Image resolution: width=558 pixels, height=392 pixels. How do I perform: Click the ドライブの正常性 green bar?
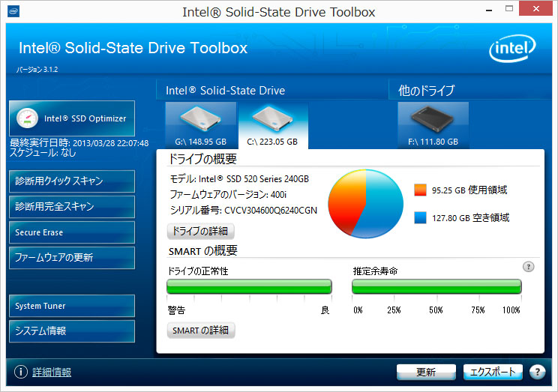(x=249, y=287)
